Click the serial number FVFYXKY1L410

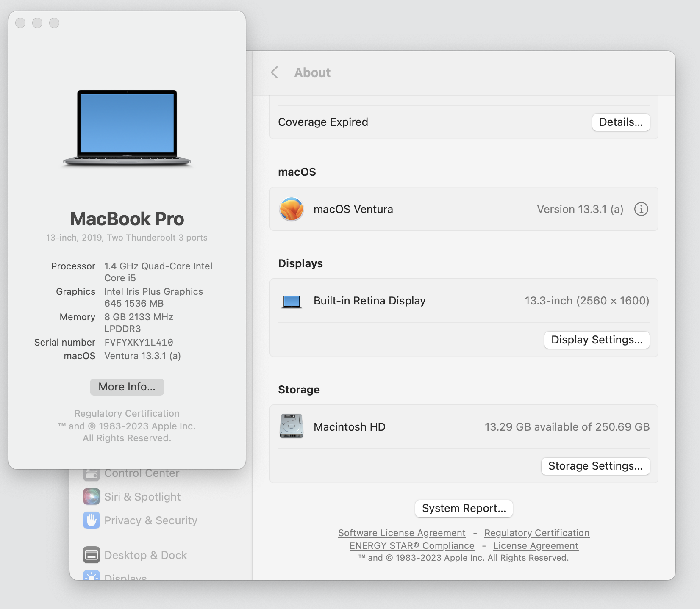point(139,342)
